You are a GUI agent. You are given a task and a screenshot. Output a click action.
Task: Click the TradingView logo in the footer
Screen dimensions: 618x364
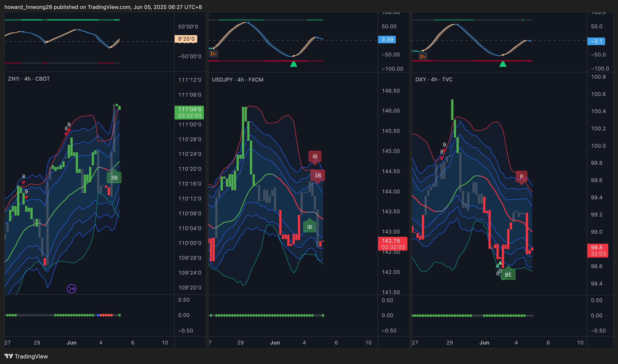26,356
